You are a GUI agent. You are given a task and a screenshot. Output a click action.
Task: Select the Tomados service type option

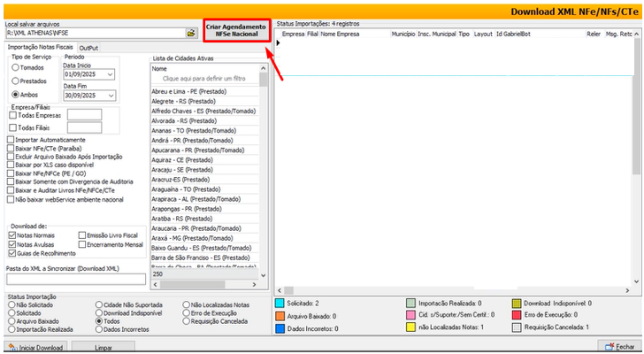16,67
